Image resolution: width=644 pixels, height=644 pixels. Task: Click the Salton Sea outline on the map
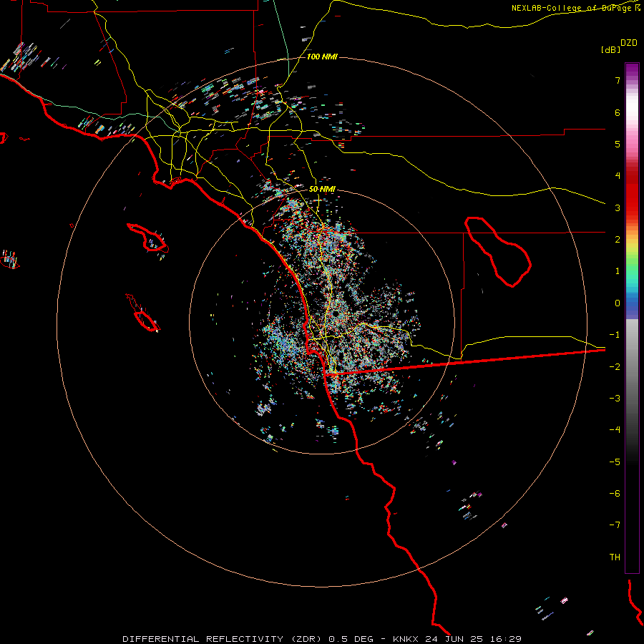(498, 251)
